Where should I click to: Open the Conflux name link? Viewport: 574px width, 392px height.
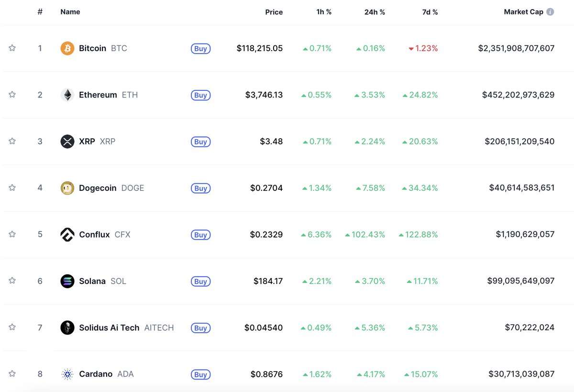coord(94,234)
